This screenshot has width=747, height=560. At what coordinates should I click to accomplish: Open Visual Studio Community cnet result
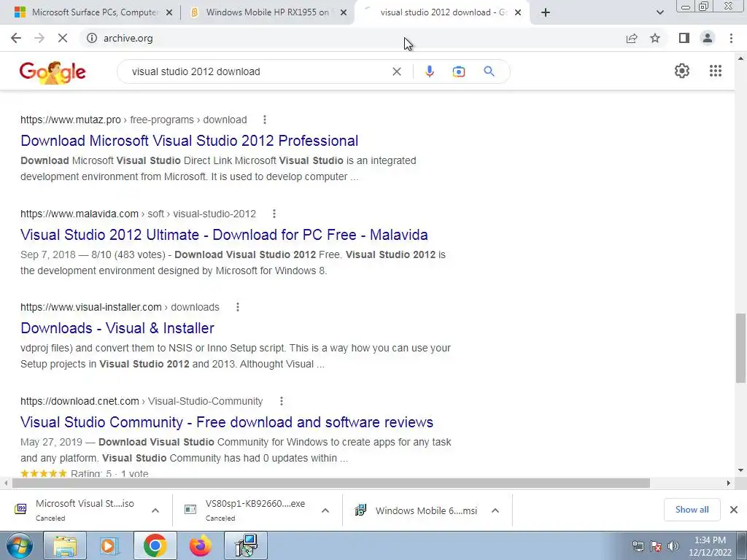227,422
